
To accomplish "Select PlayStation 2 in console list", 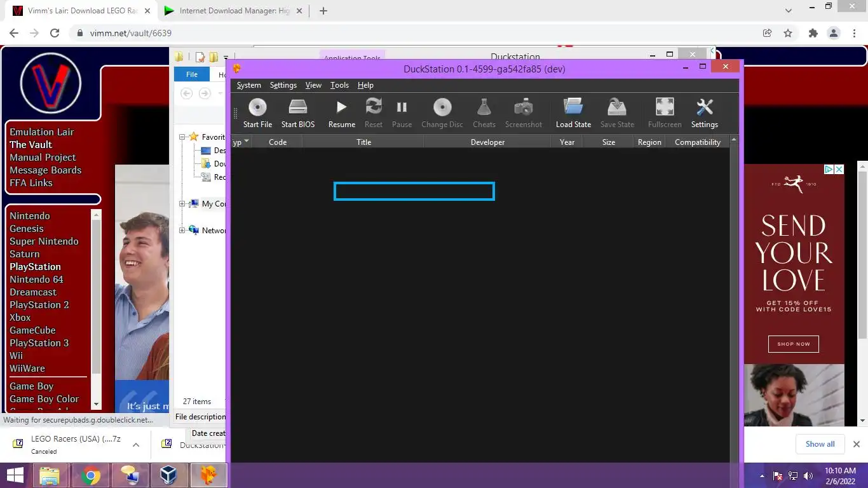I will click(39, 305).
